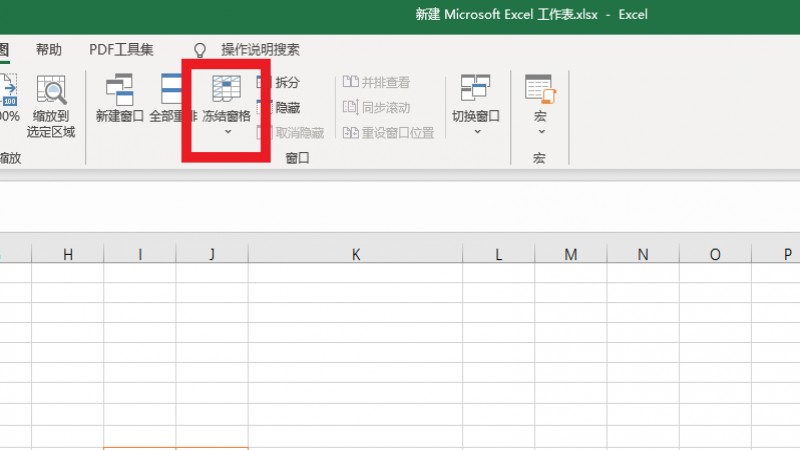The width and height of the screenshot is (800, 450).
Task: Select the column H header
Action: (x=68, y=255)
